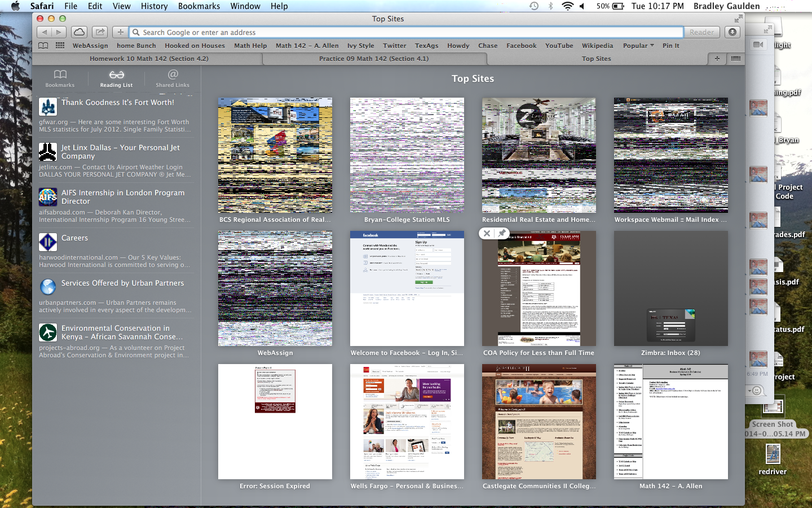
Task: Open the Ivy Style bookmark
Action: point(360,46)
